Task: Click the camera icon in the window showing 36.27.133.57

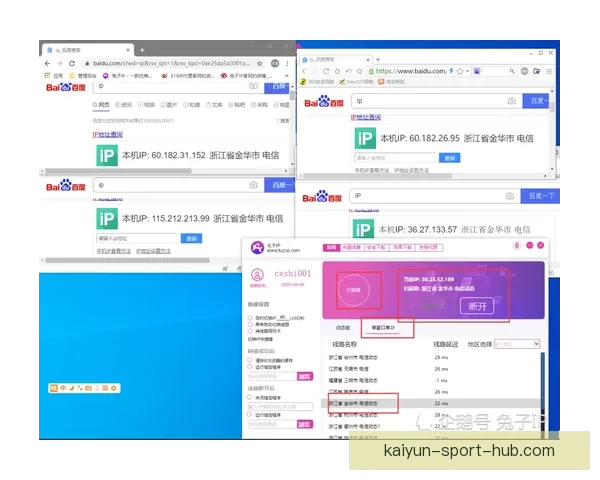Action: click(x=510, y=196)
